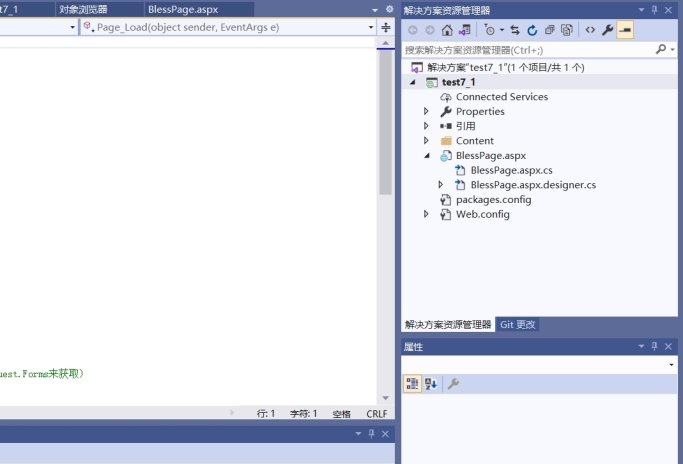This screenshot has width=683, height=464.
Task: Click the 字符: 1 column indicator
Action: (304, 413)
